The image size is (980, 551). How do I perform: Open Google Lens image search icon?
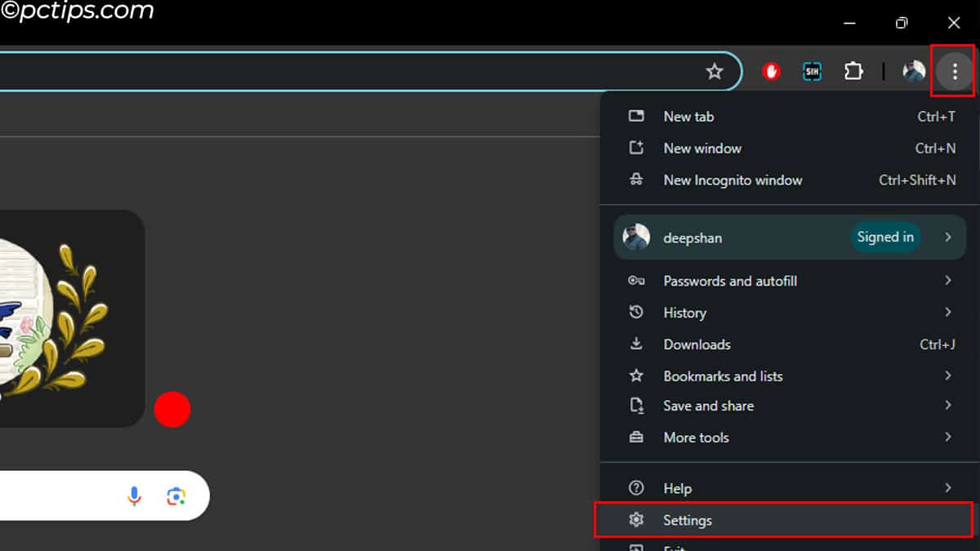pyautogui.click(x=176, y=495)
